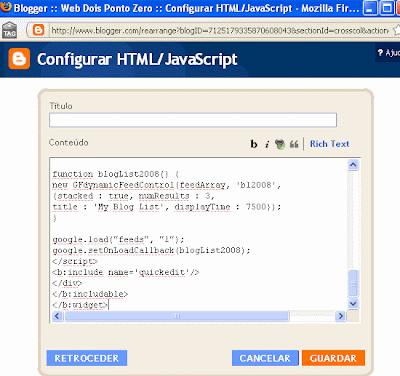
Task: Click the CANCELAR button
Action: 265,358
